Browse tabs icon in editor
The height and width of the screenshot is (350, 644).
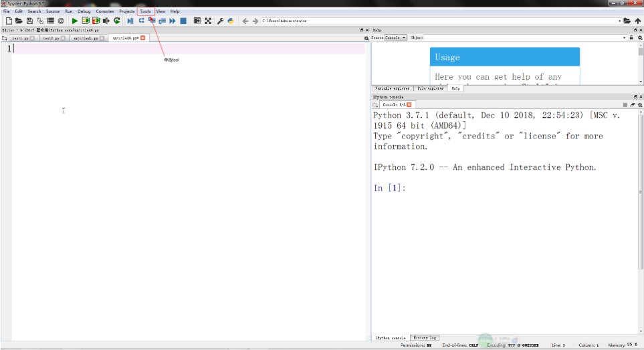click(5, 37)
